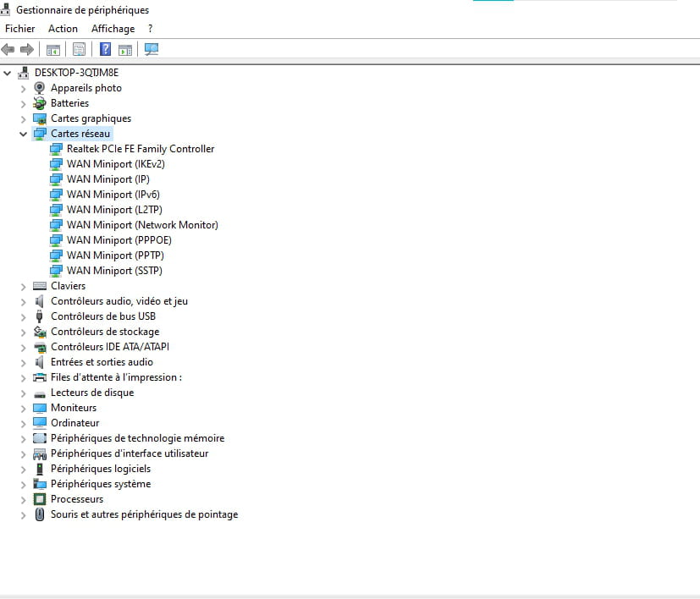This screenshot has height=599, width=700.
Task: Click the Contrôleurs IDE ATA/ATAPI icon
Action: [40, 347]
